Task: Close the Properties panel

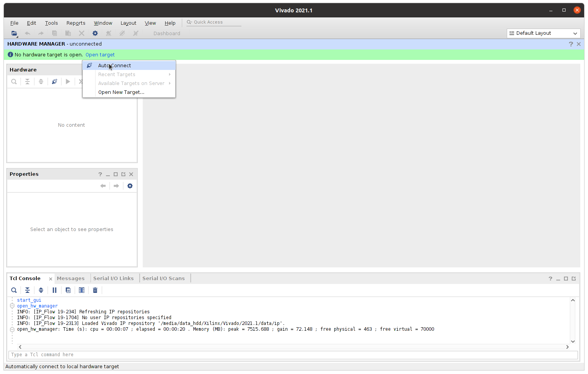Action: pos(131,174)
